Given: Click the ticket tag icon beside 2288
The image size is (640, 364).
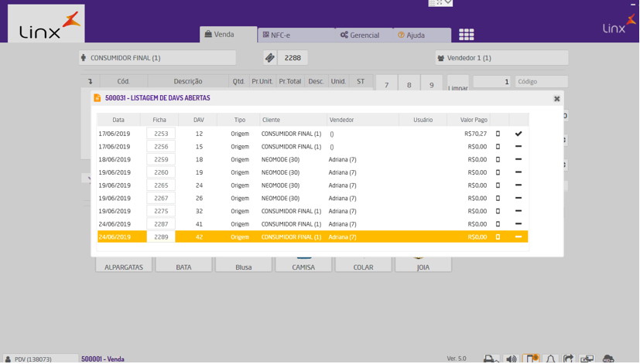Looking at the screenshot, I should 269,58.
